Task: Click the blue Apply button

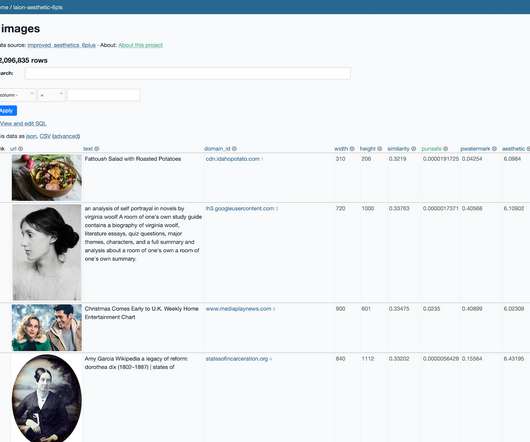Action: coord(8,110)
